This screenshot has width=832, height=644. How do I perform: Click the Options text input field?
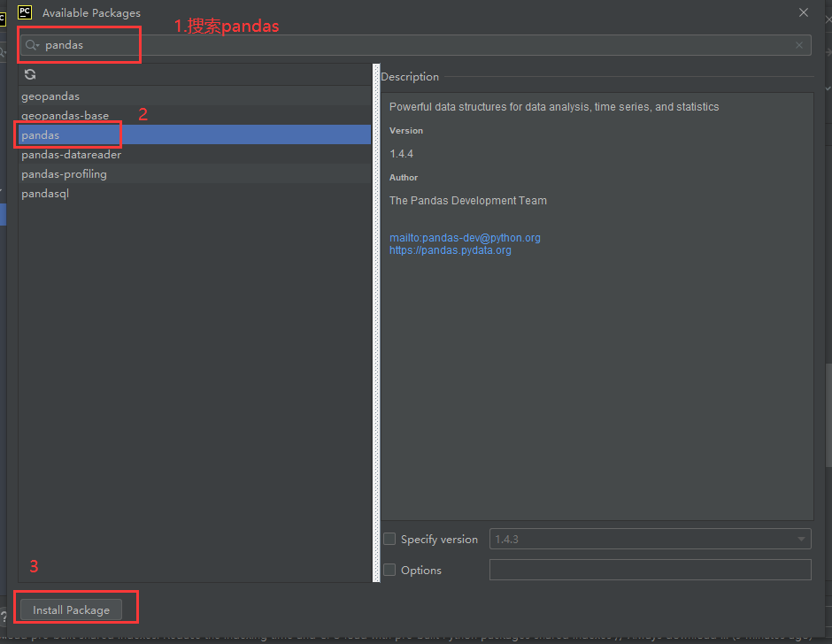click(x=650, y=570)
